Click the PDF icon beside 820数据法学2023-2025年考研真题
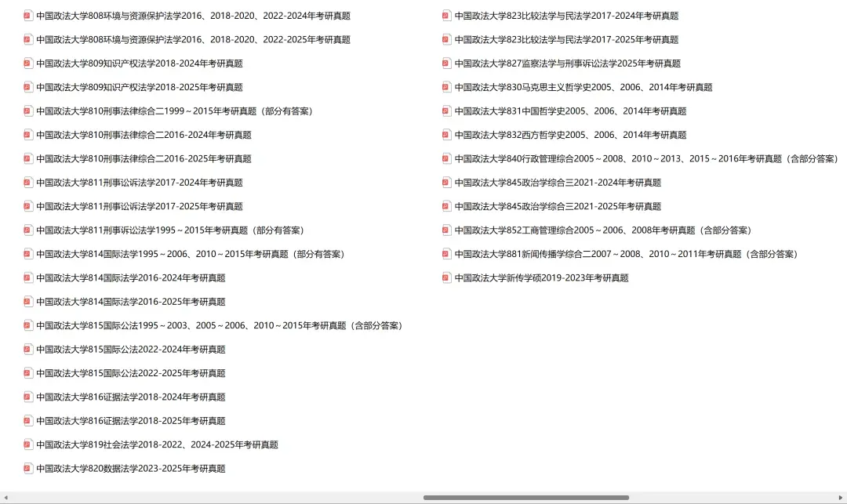The image size is (847, 504). coord(27,468)
